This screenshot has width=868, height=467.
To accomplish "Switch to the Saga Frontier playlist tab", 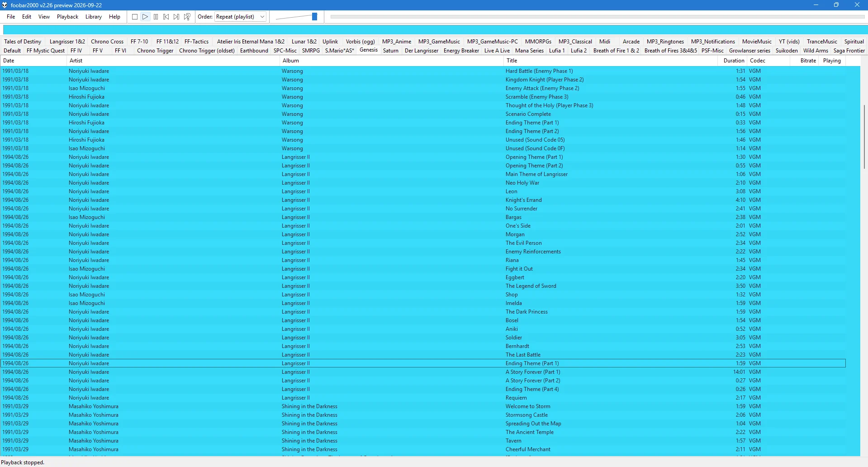I will (849, 51).
